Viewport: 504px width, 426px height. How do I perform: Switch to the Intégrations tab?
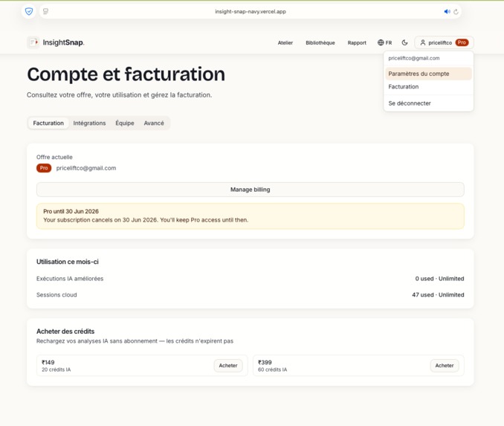coord(89,123)
